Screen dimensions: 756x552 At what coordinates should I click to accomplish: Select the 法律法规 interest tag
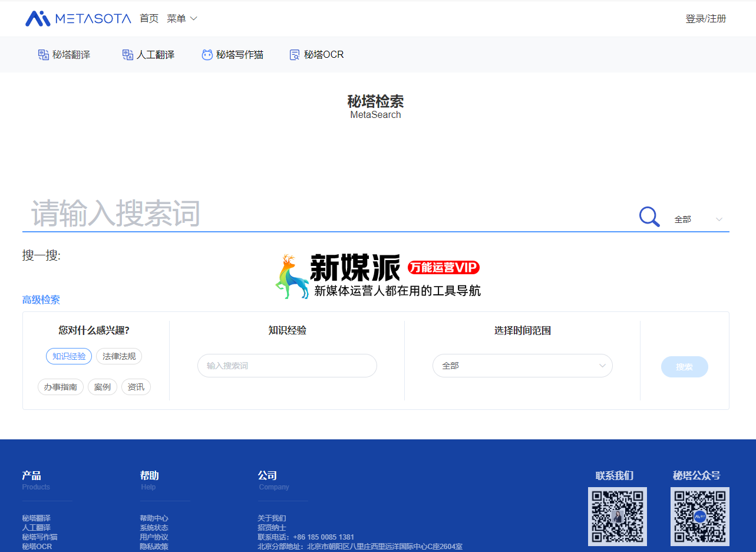(119, 356)
